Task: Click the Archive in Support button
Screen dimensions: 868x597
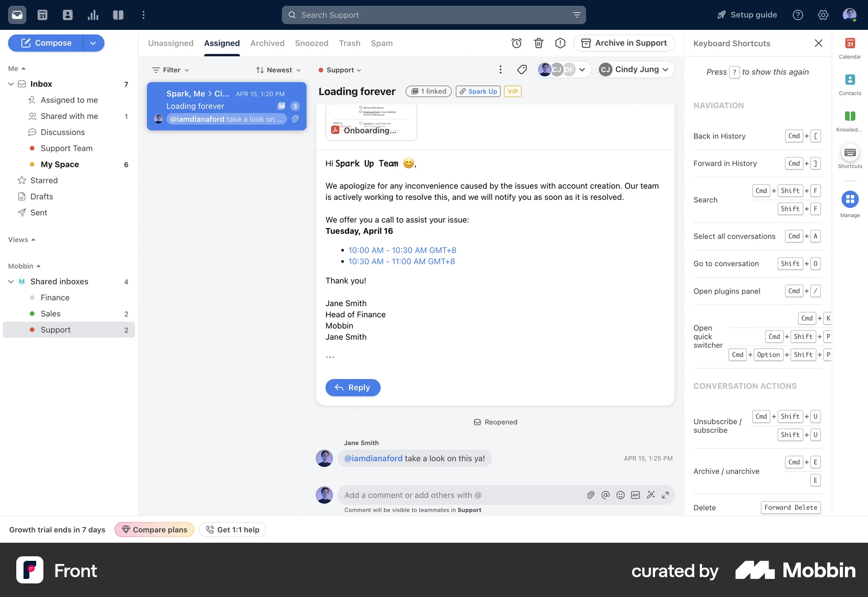Action: (624, 43)
